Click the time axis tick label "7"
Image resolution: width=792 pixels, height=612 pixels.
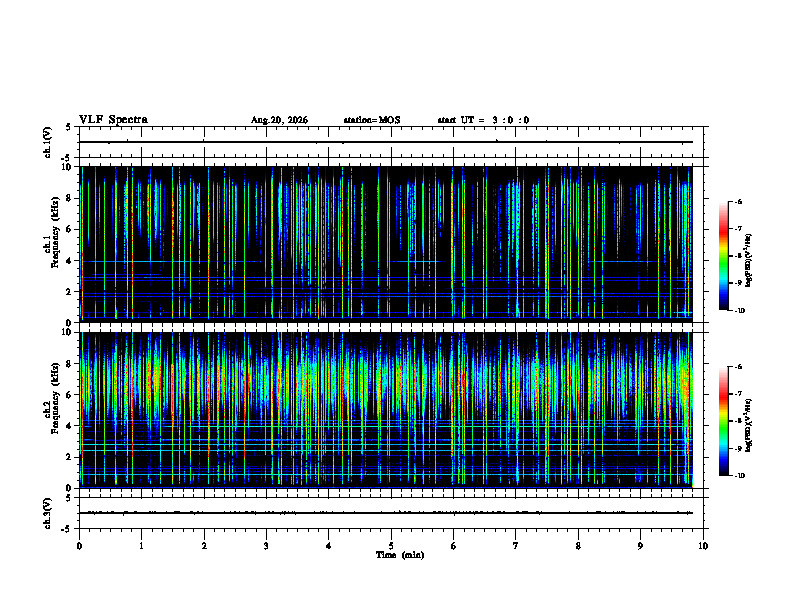tap(516, 546)
